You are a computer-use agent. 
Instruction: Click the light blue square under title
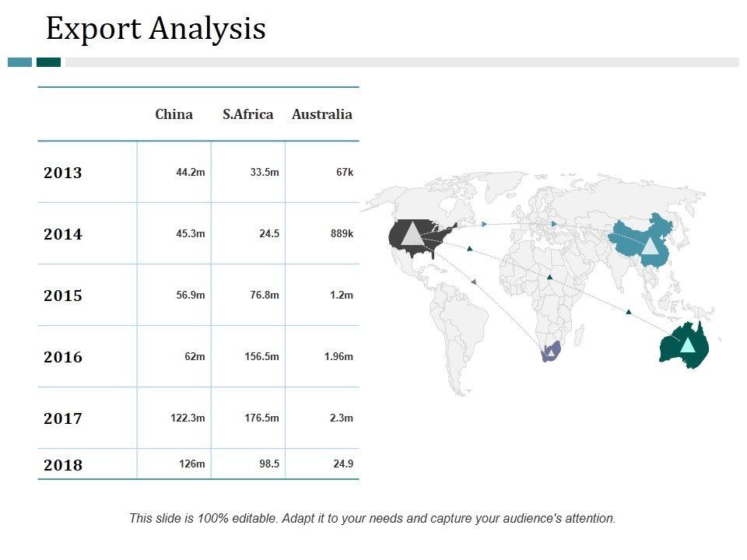[20, 62]
